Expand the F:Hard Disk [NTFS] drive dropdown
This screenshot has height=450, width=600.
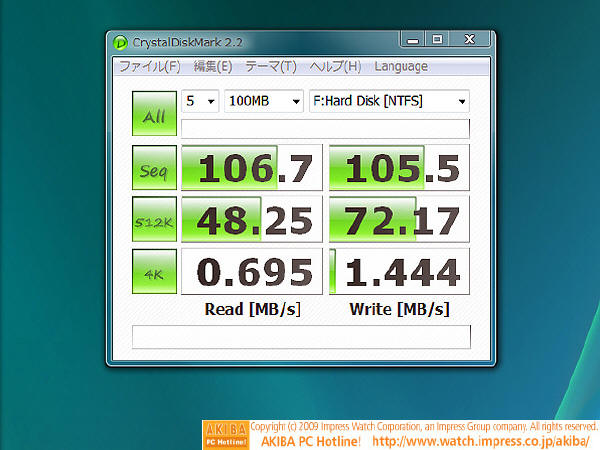[x=389, y=101]
